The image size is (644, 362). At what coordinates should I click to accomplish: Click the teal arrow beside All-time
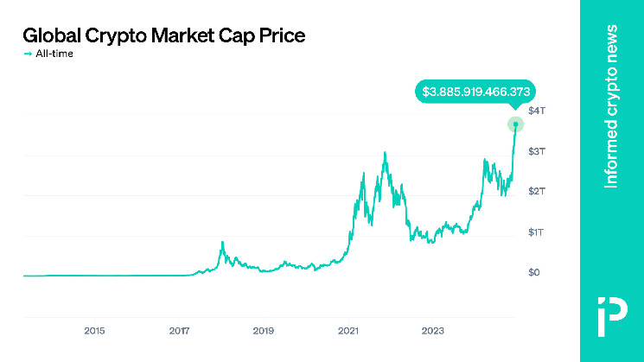(28, 54)
